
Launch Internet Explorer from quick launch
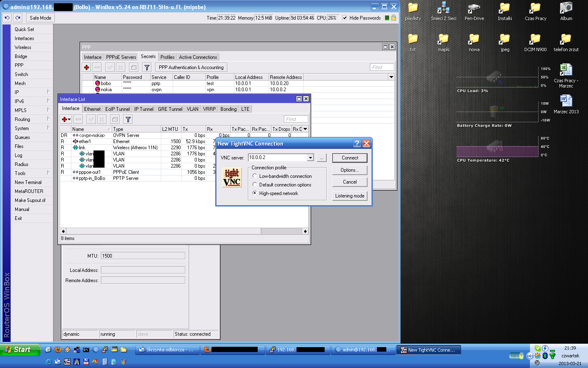[49, 362]
